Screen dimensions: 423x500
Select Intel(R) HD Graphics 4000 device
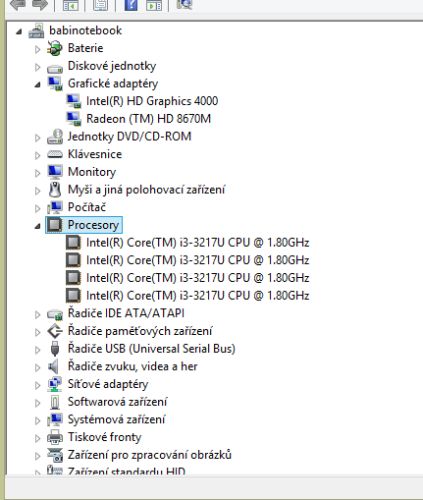click(x=152, y=101)
